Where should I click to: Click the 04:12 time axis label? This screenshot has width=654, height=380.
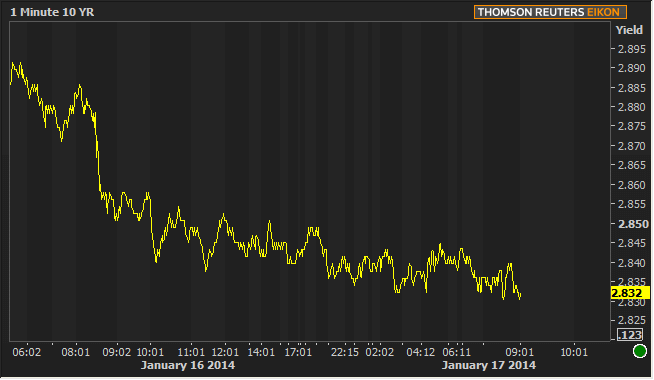click(420, 352)
